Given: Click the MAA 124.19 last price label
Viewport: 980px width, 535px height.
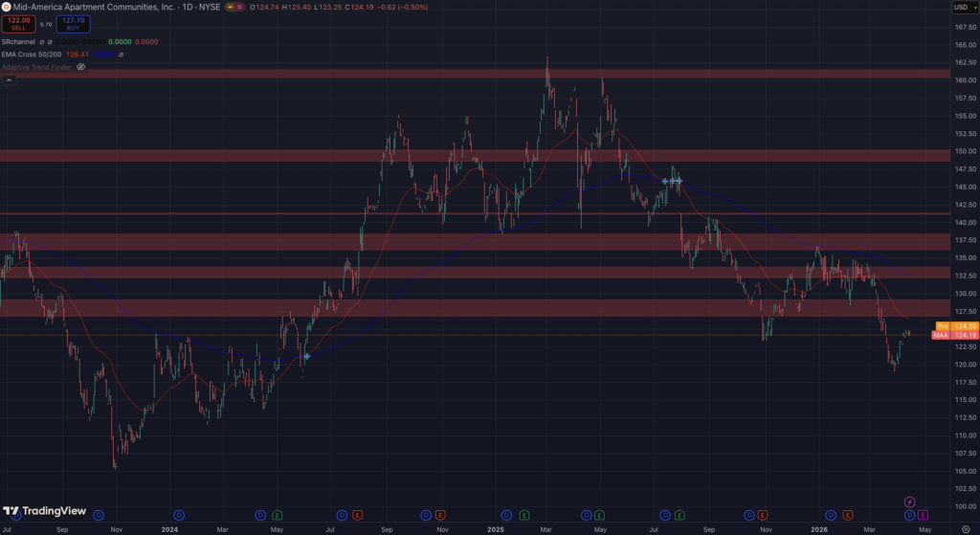Looking at the screenshot, I should pos(955,335).
